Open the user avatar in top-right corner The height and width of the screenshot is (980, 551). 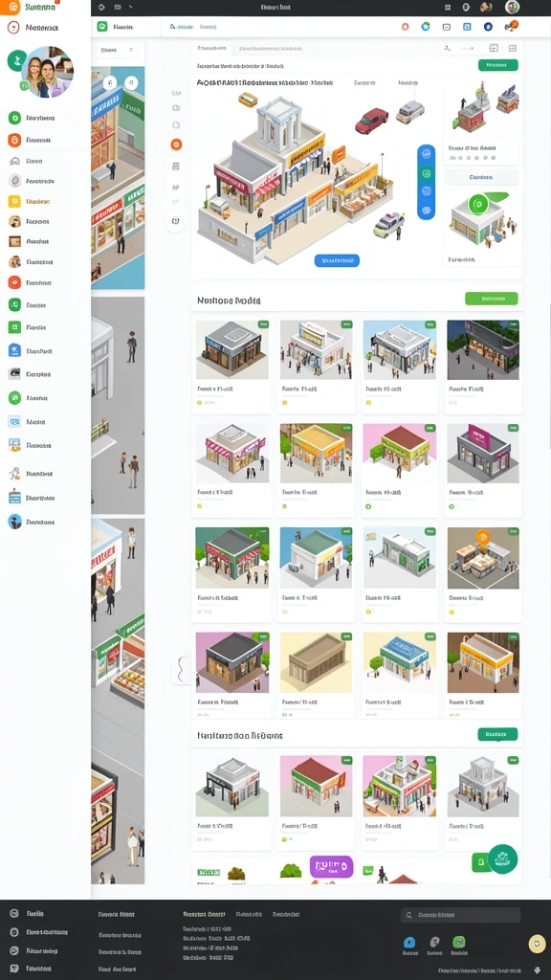point(512,8)
